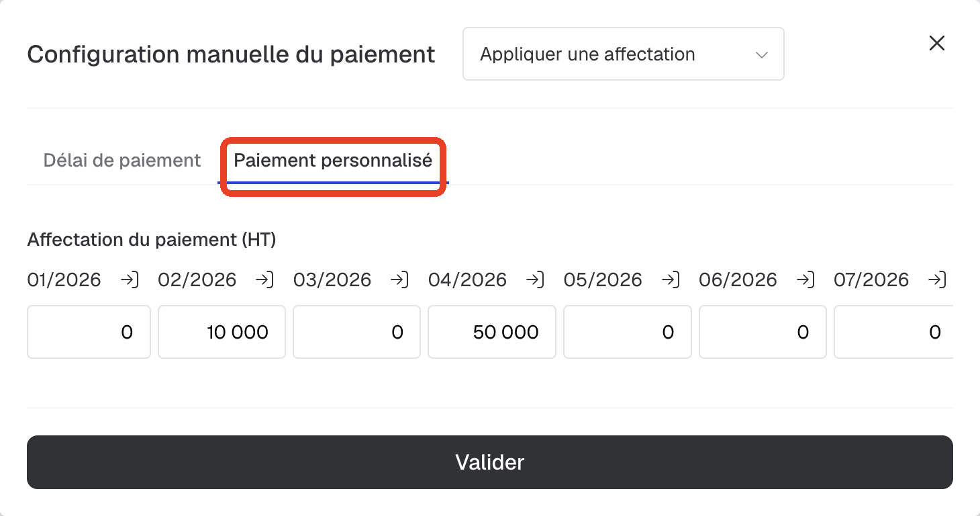
Task: Click the chevron in the affectation dropdown
Action: 761,55
